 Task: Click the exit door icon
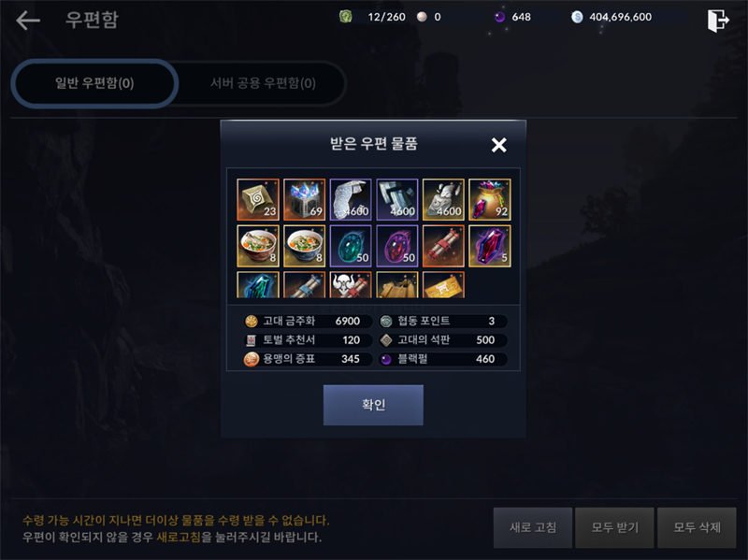(x=718, y=21)
